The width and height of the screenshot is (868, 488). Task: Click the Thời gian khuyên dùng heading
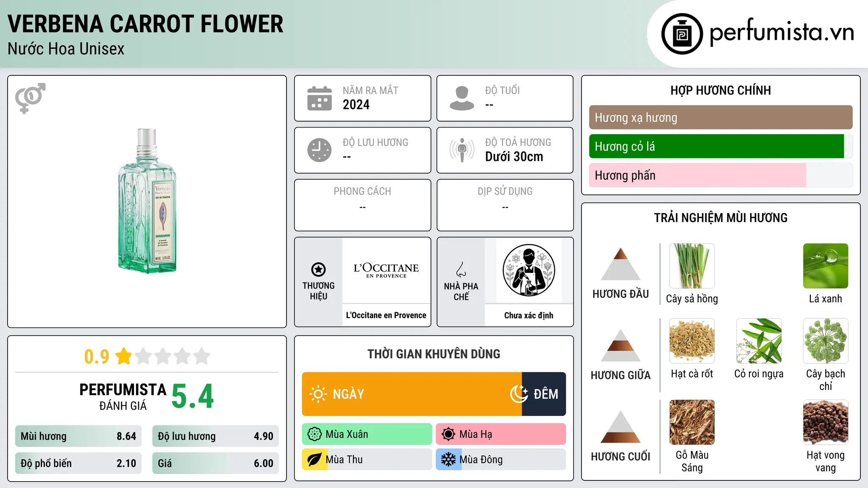click(x=434, y=354)
